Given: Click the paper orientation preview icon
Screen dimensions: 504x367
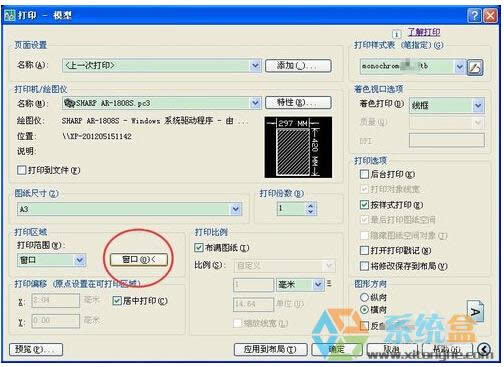Looking at the screenshot, I should tap(476, 311).
